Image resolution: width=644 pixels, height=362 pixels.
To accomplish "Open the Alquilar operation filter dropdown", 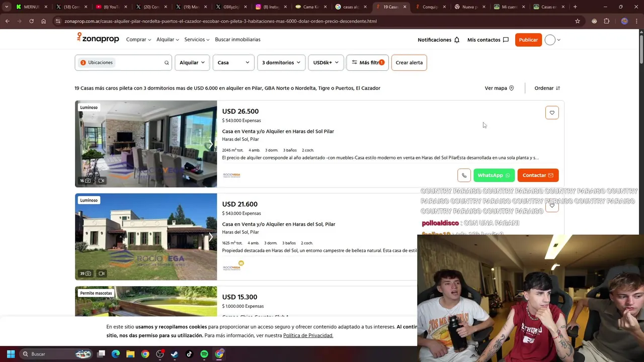I will [x=192, y=63].
